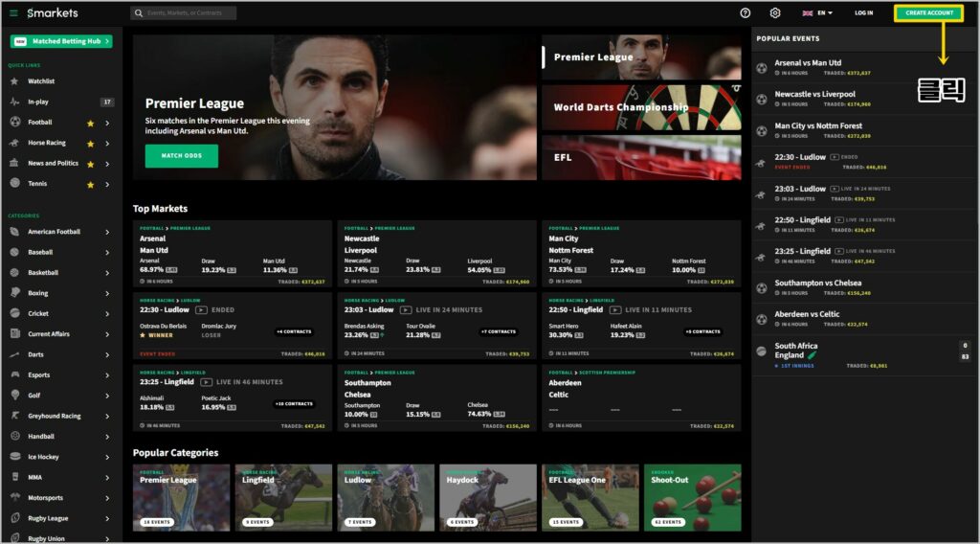Expand the Darts chevron
This screenshot has height=544, width=980.
(x=107, y=355)
